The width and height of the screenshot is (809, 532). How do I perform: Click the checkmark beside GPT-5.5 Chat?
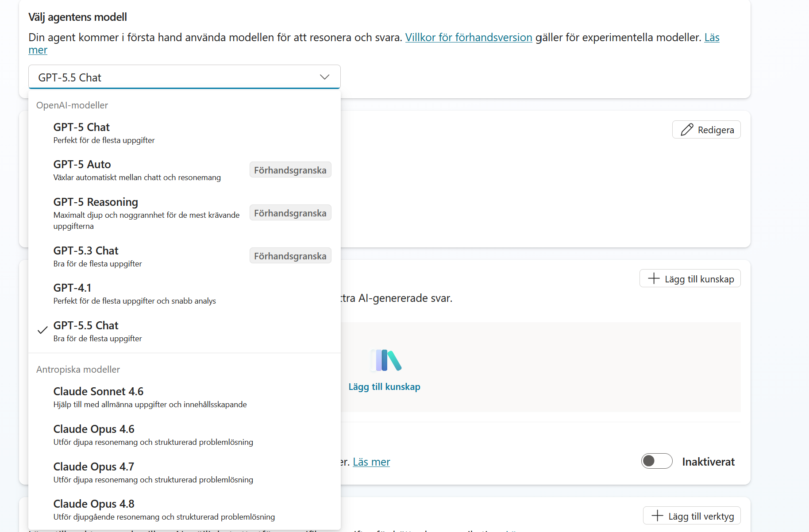tap(42, 330)
